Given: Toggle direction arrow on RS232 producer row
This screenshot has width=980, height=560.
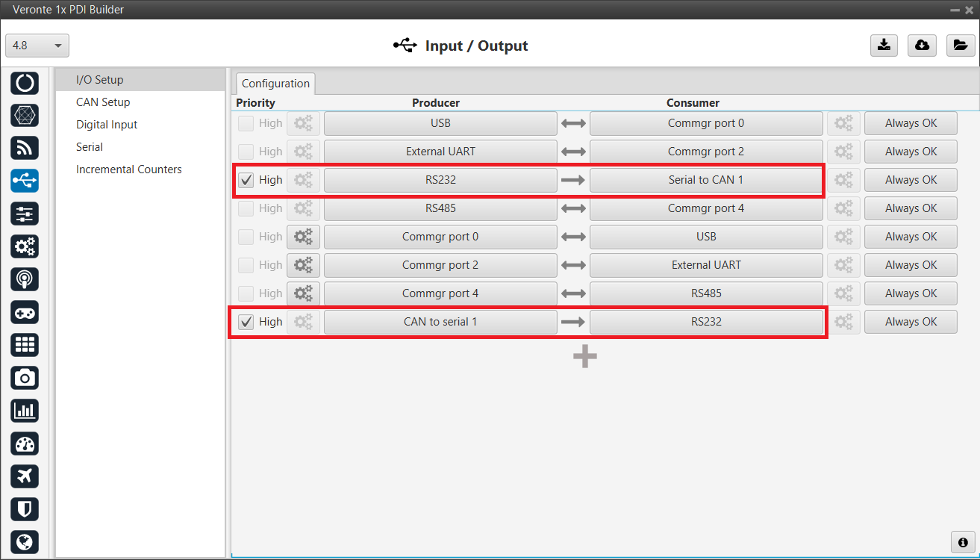Looking at the screenshot, I should (x=573, y=180).
